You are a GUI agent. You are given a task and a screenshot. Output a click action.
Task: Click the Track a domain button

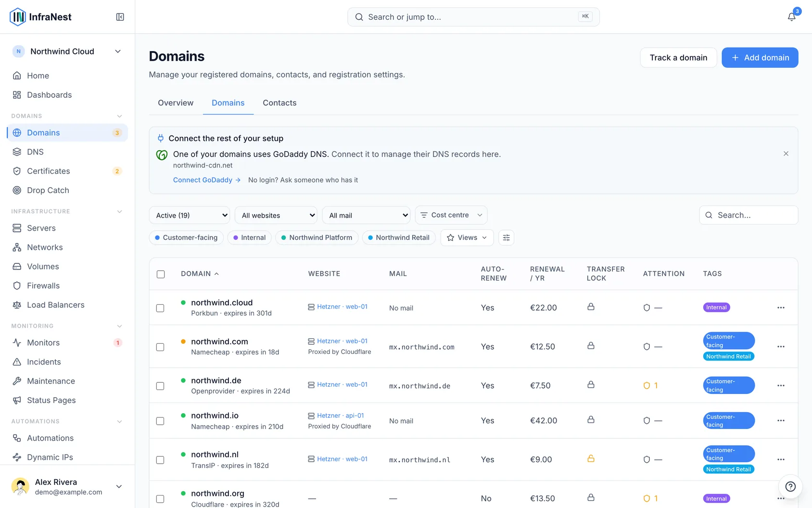[x=678, y=58]
